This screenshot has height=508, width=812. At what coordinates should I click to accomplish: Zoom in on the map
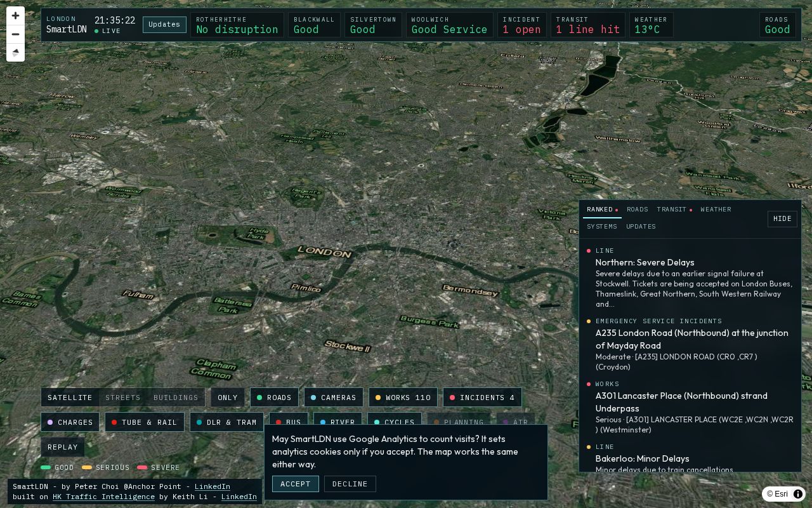[15, 16]
